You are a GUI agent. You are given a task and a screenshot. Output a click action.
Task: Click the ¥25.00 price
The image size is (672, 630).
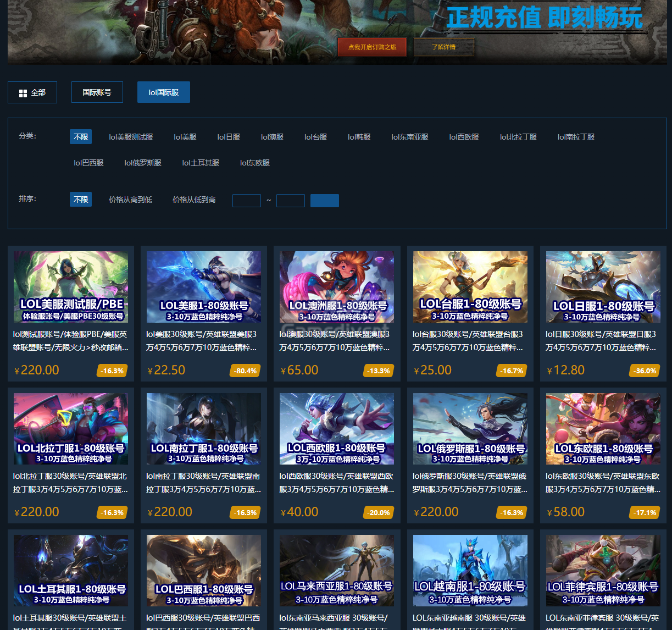click(x=433, y=370)
